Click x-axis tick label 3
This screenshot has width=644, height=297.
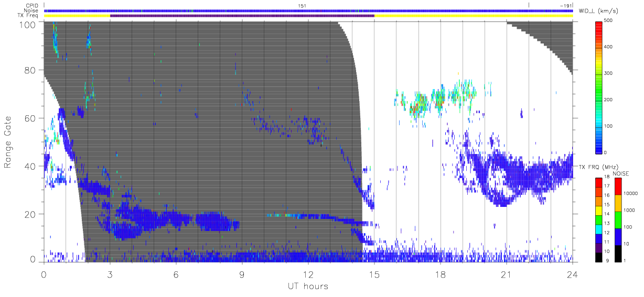click(110, 274)
